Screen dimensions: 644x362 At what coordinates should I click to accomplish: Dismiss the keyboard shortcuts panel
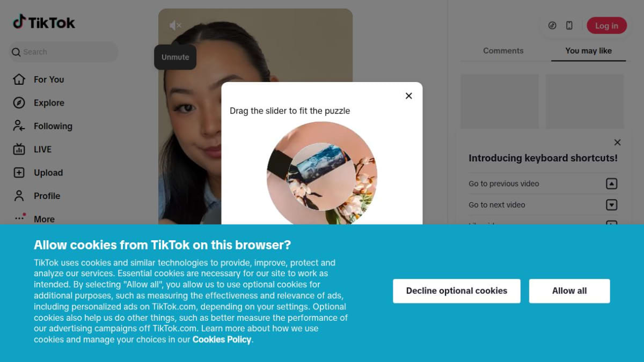point(617,142)
